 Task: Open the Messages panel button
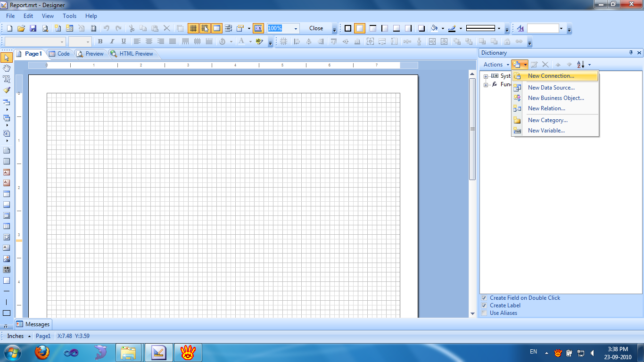[33, 324]
